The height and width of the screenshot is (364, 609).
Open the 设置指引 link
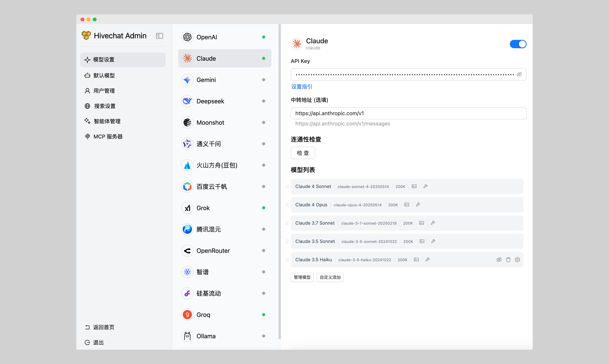pyautogui.click(x=302, y=87)
